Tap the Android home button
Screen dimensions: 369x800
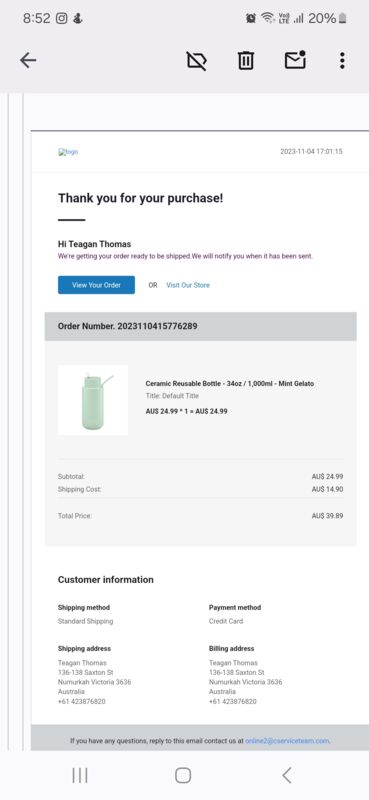pos(183,776)
